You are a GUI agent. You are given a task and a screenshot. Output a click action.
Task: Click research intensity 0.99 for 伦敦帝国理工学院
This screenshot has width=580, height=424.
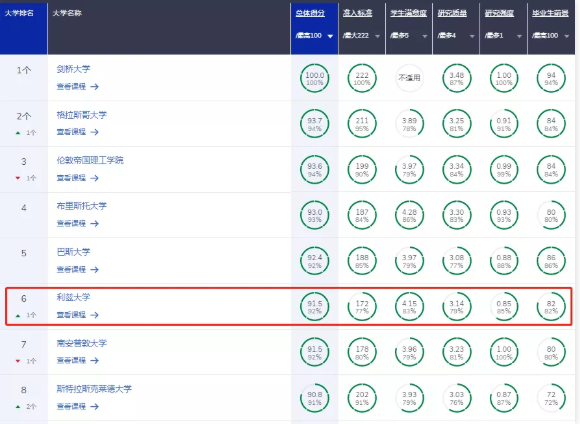pyautogui.click(x=504, y=169)
